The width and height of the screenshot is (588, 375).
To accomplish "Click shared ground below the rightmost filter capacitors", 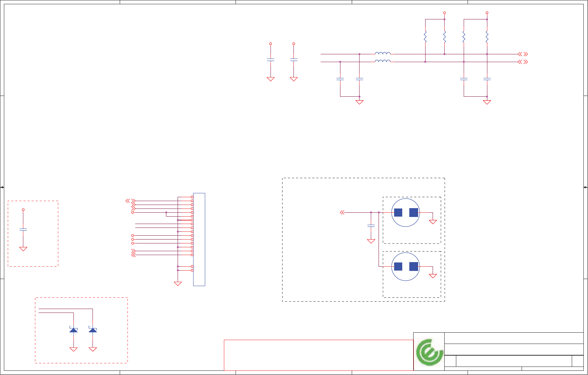I will (x=487, y=102).
